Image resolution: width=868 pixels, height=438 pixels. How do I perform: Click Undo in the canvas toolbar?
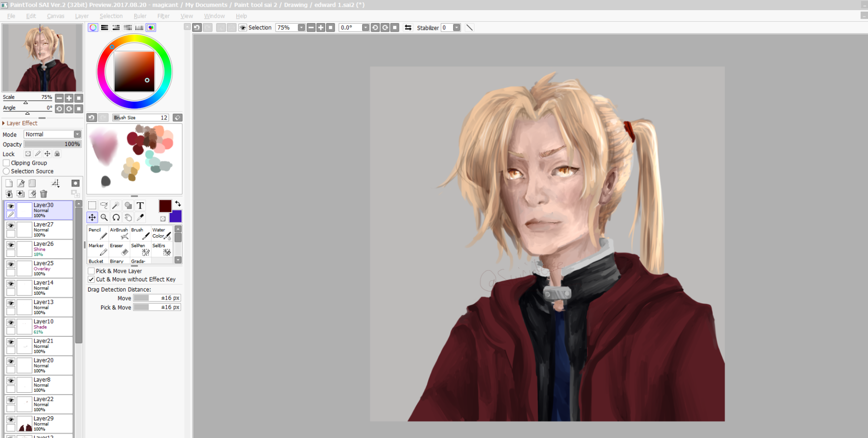(x=197, y=27)
